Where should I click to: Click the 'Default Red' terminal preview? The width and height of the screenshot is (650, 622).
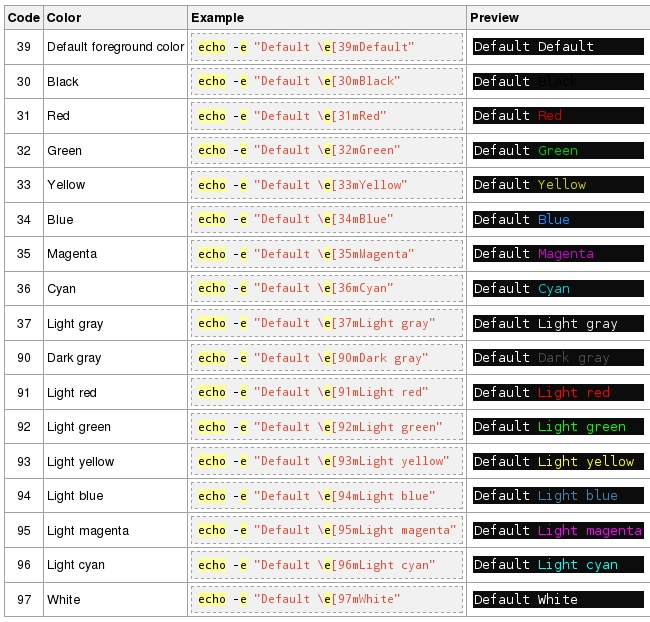558,116
